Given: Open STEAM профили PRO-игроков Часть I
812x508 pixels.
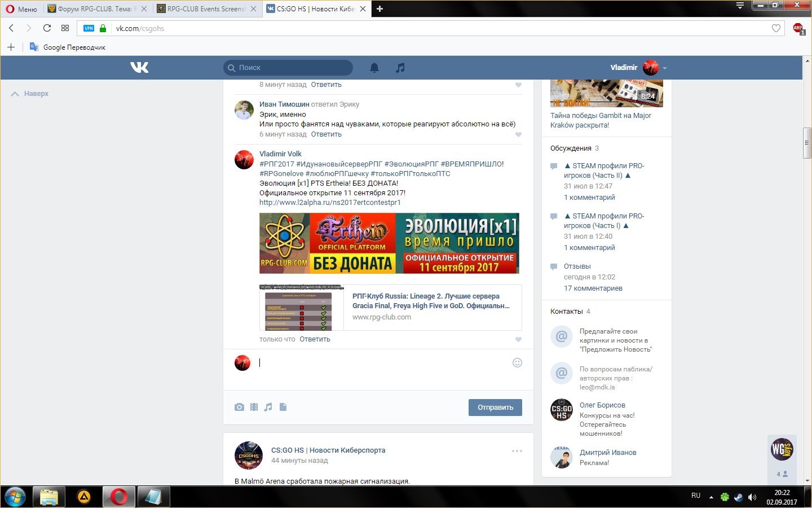Looking at the screenshot, I should click(604, 221).
